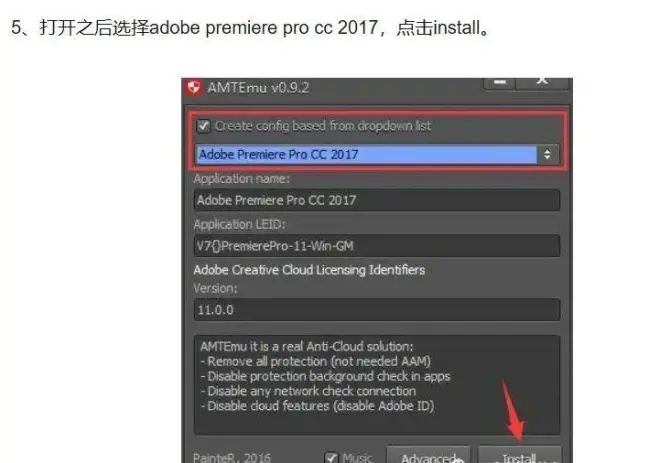Click the step 5 instruction text
660x463 pixels.
(251, 28)
